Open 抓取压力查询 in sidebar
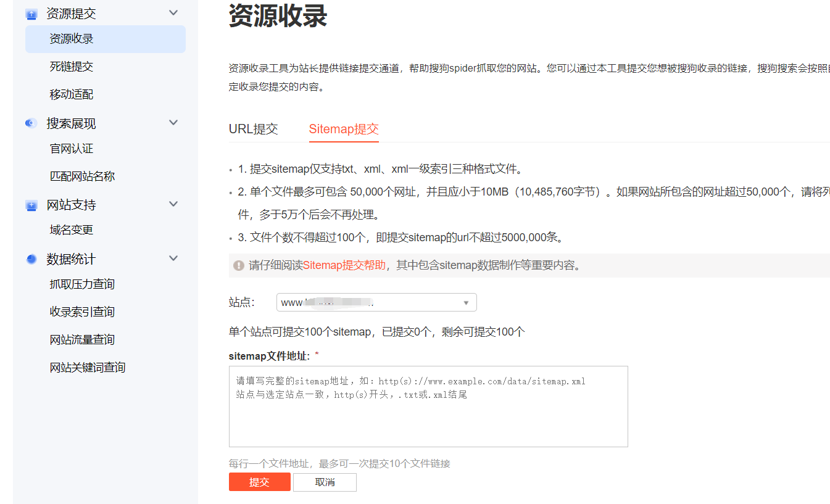The width and height of the screenshot is (830, 504). [82, 284]
